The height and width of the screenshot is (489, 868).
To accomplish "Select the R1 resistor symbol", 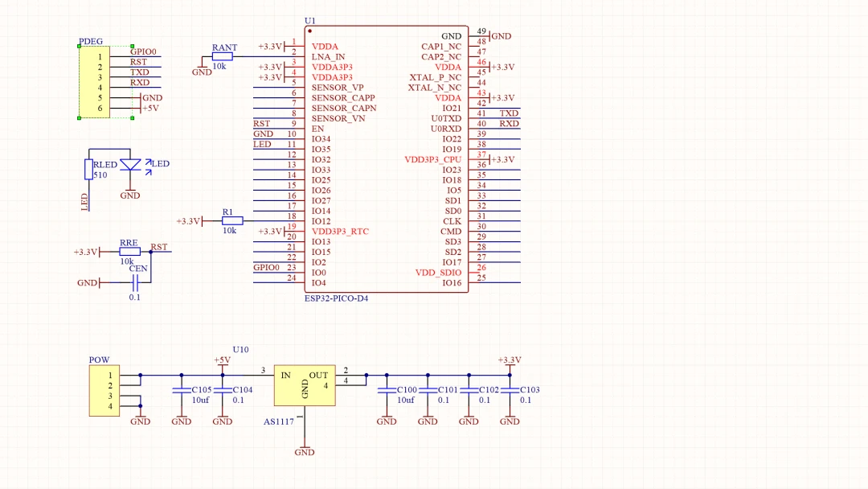I will [232, 221].
